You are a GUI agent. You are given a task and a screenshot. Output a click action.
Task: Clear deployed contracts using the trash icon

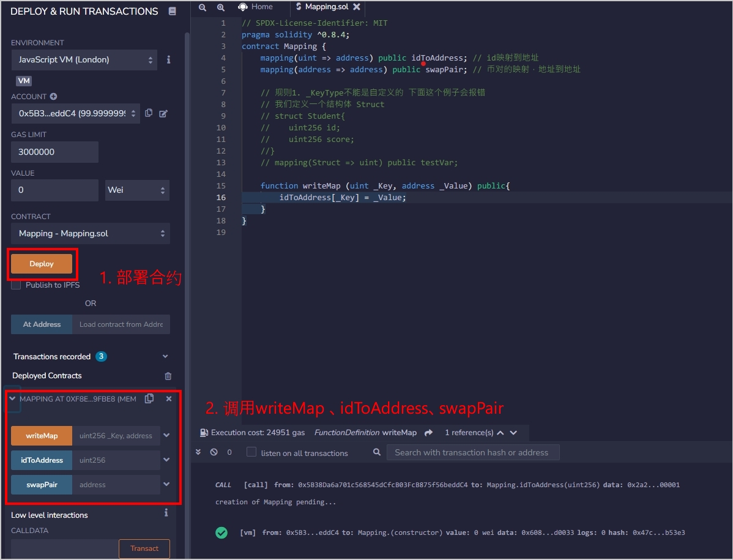tap(166, 376)
